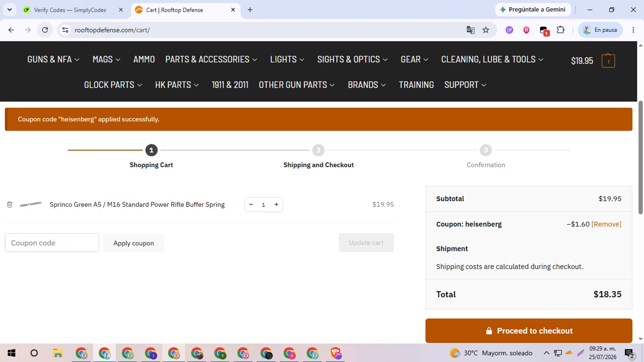Open Windows search circle on taskbar
Viewport: 644px width, 362px height.
[x=34, y=353]
